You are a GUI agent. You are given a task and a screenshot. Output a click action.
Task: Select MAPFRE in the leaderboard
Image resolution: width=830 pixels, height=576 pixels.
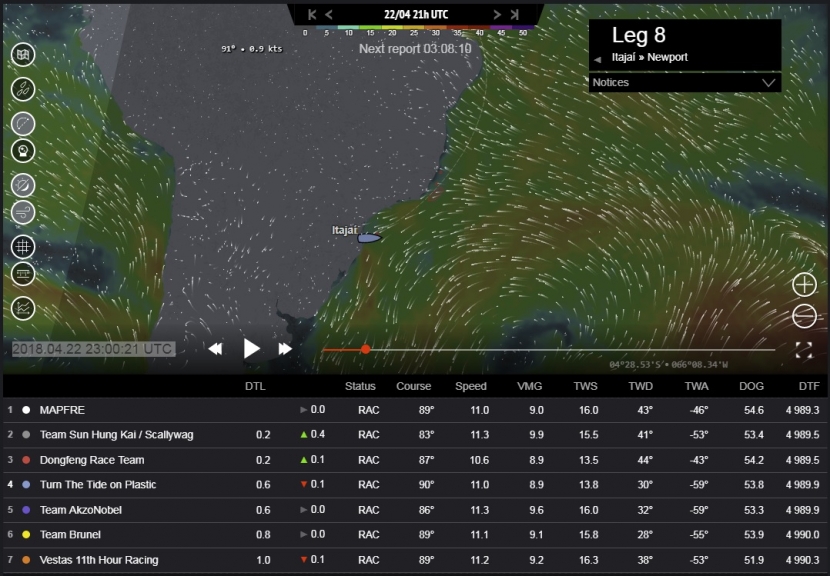62,410
